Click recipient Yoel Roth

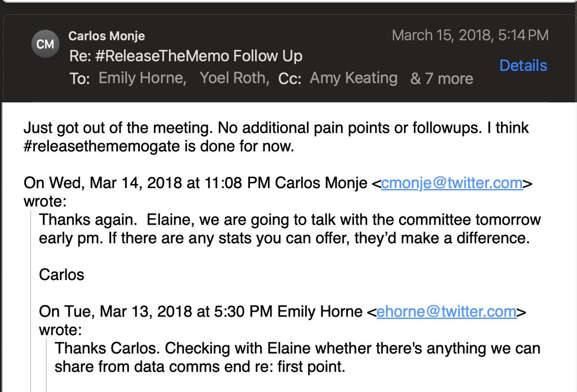click(x=234, y=78)
